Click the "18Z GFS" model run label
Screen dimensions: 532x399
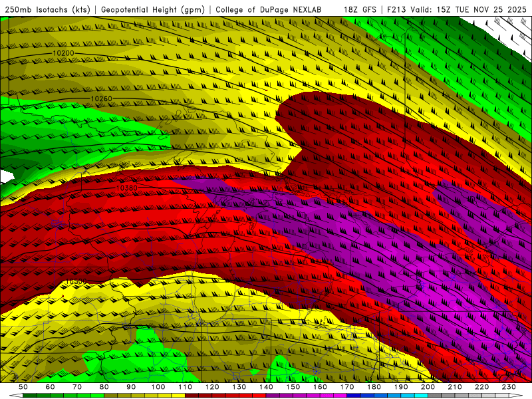(x=360, y=10)
